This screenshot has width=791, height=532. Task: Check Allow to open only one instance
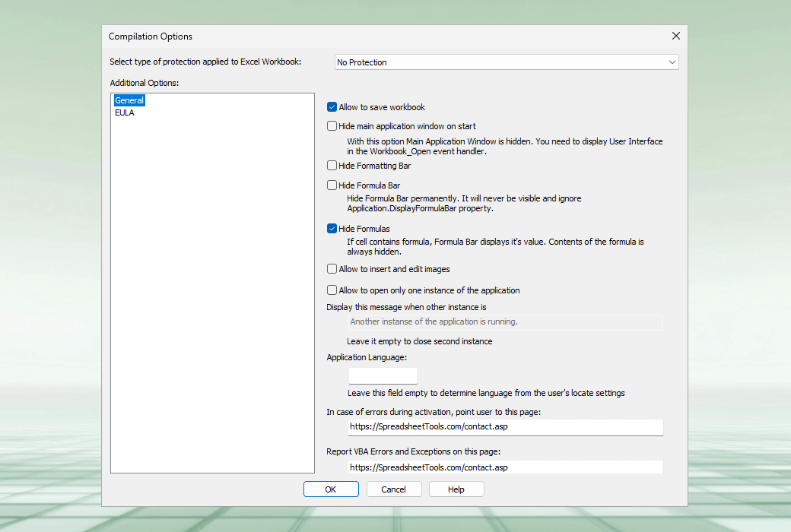(332, 290)
